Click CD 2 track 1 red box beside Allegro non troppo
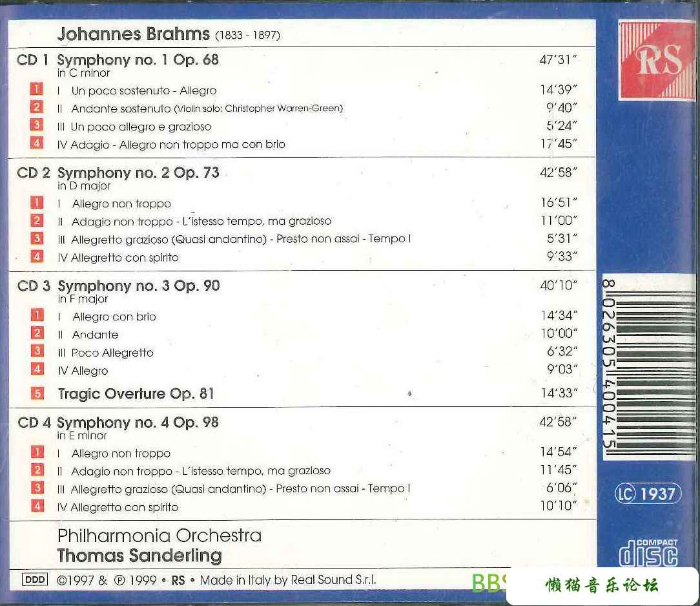 point(37,202)
